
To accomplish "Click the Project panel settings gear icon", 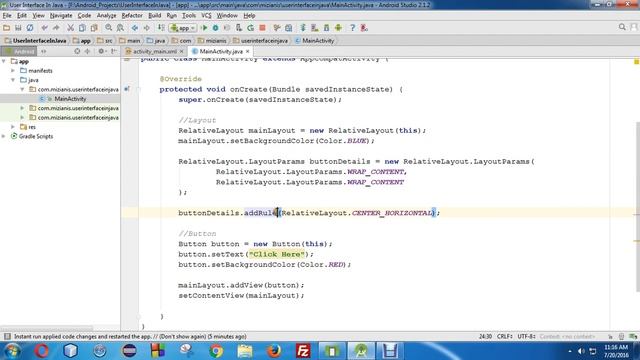I will (x=101, y=51).
